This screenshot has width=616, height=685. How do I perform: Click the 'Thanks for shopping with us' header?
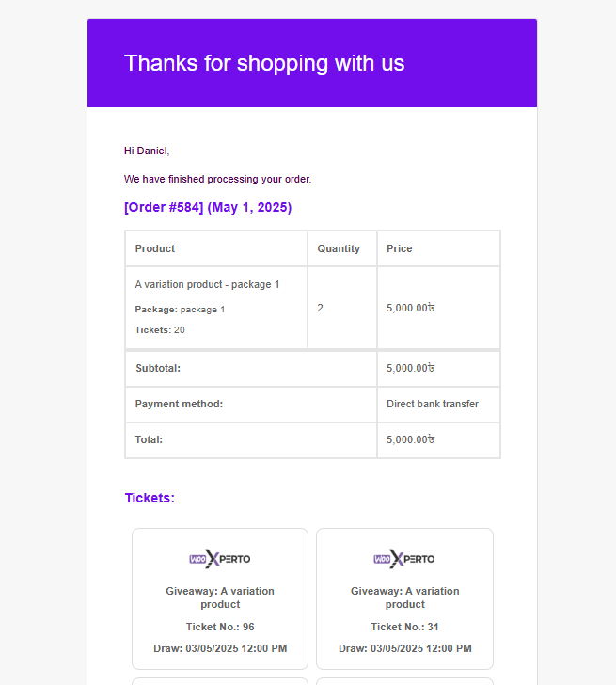click(264, 63)
